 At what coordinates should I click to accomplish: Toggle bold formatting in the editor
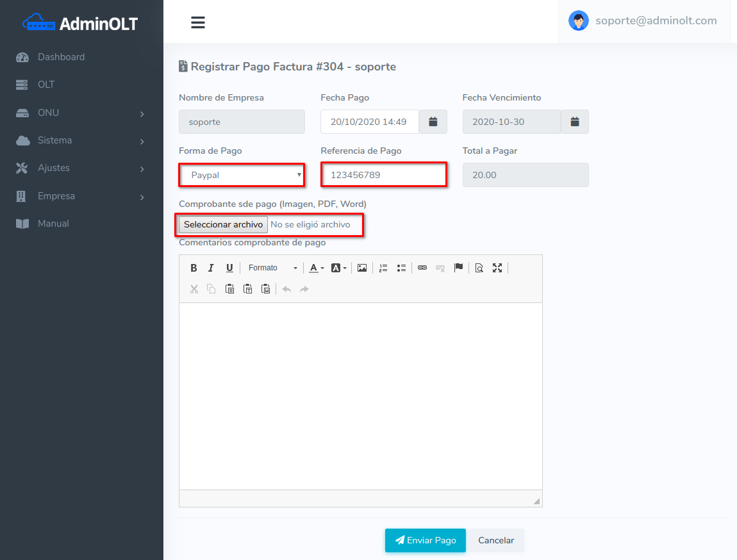[x=194, y=268]
